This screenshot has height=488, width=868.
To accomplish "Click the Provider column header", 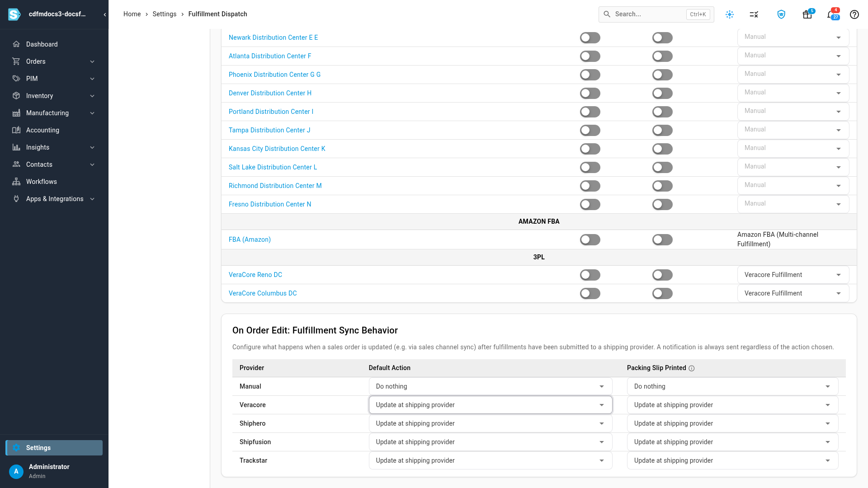I will point(252,368).
